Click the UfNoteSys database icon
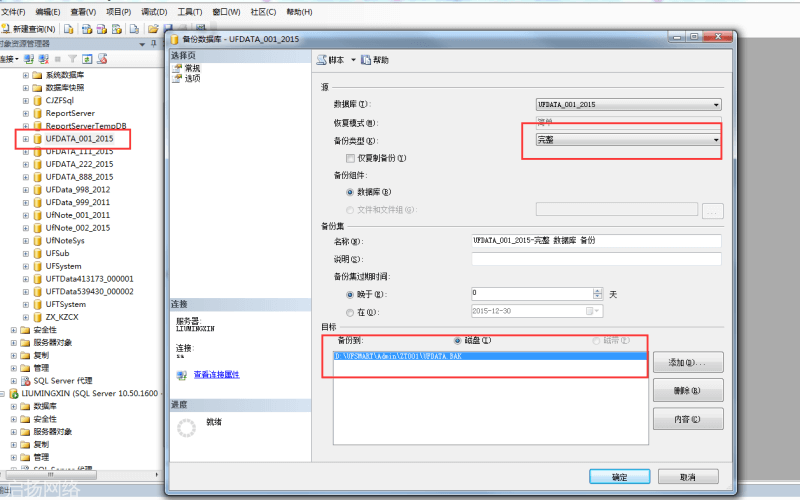 pyautogui.click(x=37, y=241)
